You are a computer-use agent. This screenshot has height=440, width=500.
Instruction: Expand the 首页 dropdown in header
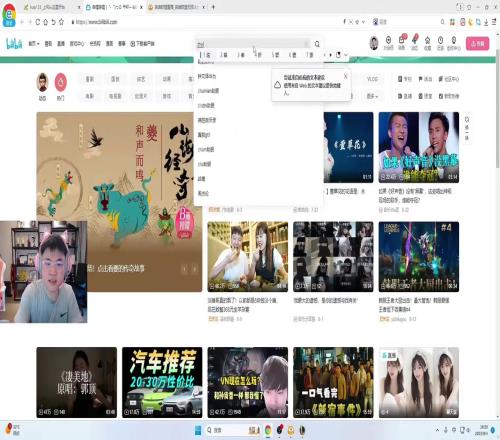pyautogui.click(x=34, y=44)
